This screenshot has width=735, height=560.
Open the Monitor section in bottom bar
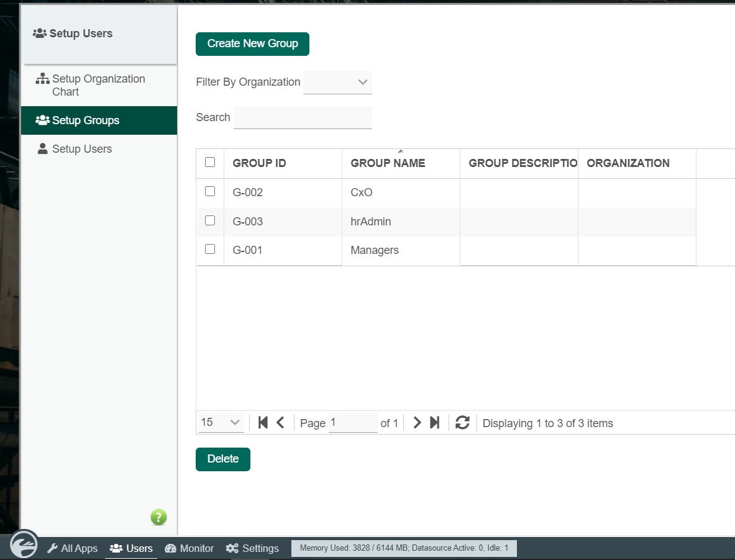(x=189, y=548)
